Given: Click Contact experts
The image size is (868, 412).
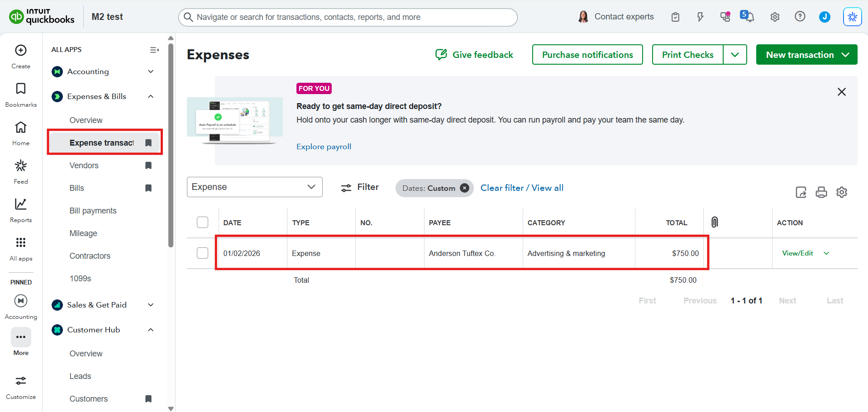Looking at the screenshot, I should [616, 17].
